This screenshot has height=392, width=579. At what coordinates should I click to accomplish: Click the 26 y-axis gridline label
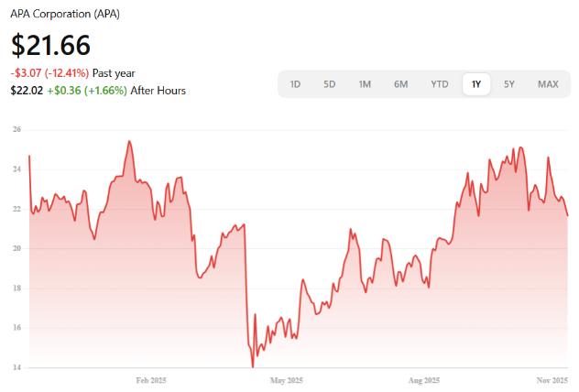tap(16, 130)
